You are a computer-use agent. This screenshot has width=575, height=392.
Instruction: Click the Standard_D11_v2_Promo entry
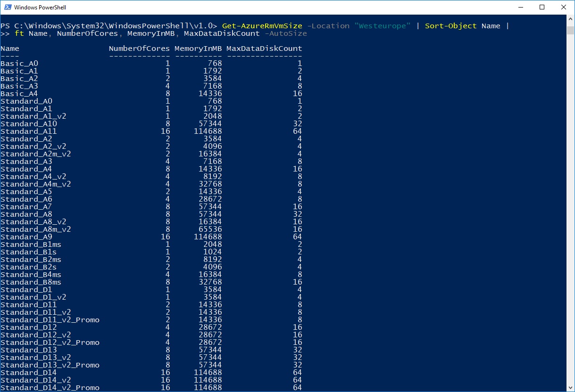point(50,319)
